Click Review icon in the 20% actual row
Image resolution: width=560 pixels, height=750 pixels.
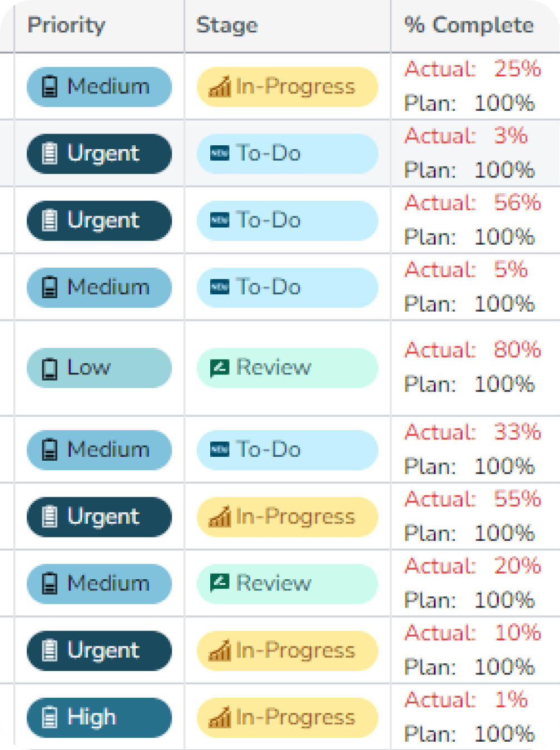tap(220, 583)
